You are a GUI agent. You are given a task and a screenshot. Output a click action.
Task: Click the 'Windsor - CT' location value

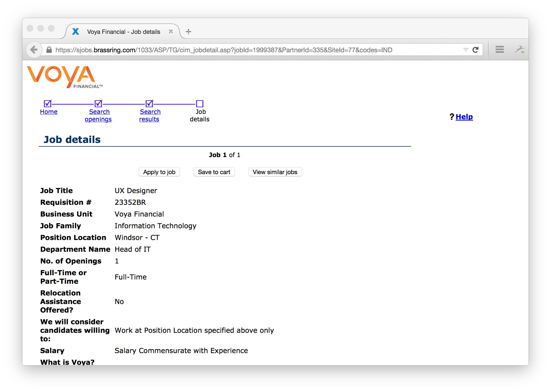click(137, 238)
